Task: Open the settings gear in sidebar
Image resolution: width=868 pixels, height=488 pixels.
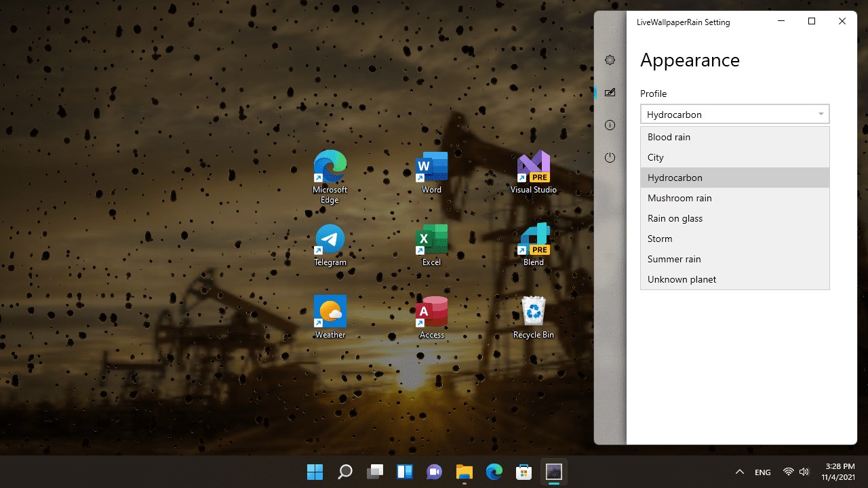Action: coord(610,60)
